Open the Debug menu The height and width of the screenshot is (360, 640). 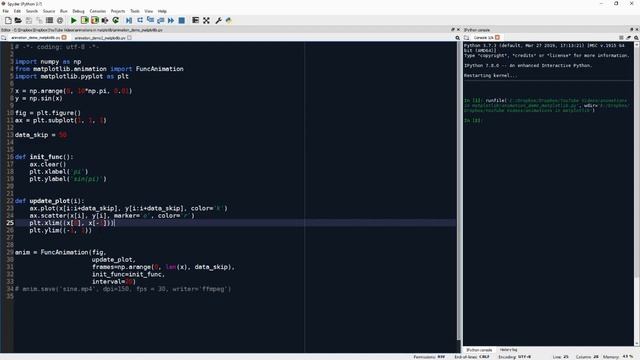click(x=78, y=11)
